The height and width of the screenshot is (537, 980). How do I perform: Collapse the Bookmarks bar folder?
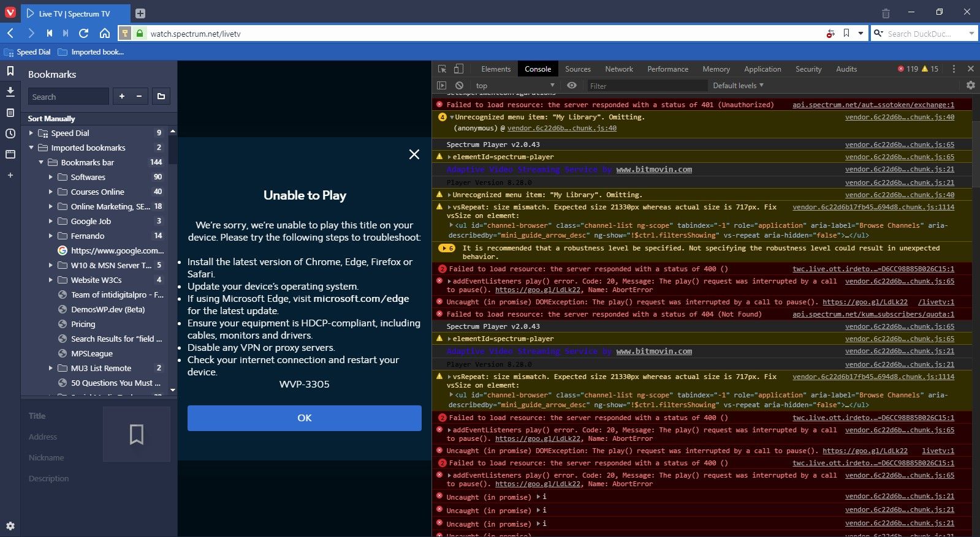(x=41, y=162)
